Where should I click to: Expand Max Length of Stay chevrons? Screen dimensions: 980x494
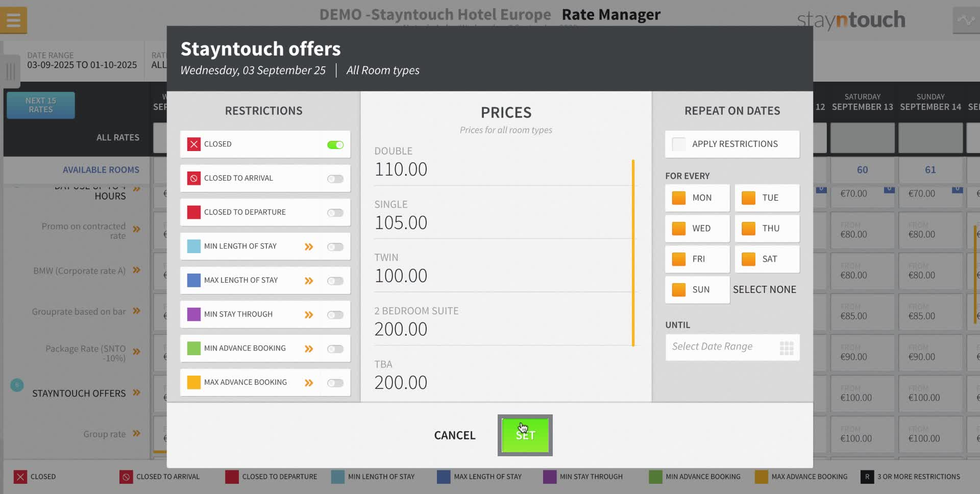pos(309,281)
